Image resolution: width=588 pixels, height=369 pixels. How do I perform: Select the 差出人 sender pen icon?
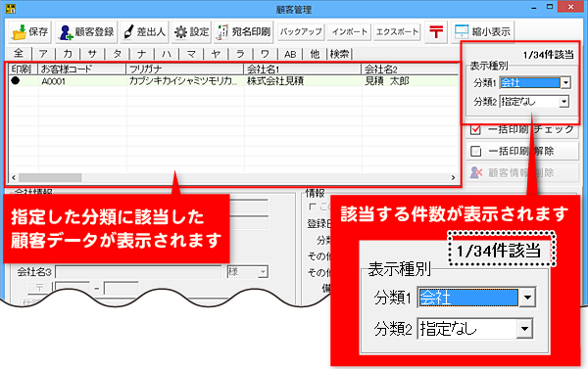pyautogui.click(x=128, y=32)
